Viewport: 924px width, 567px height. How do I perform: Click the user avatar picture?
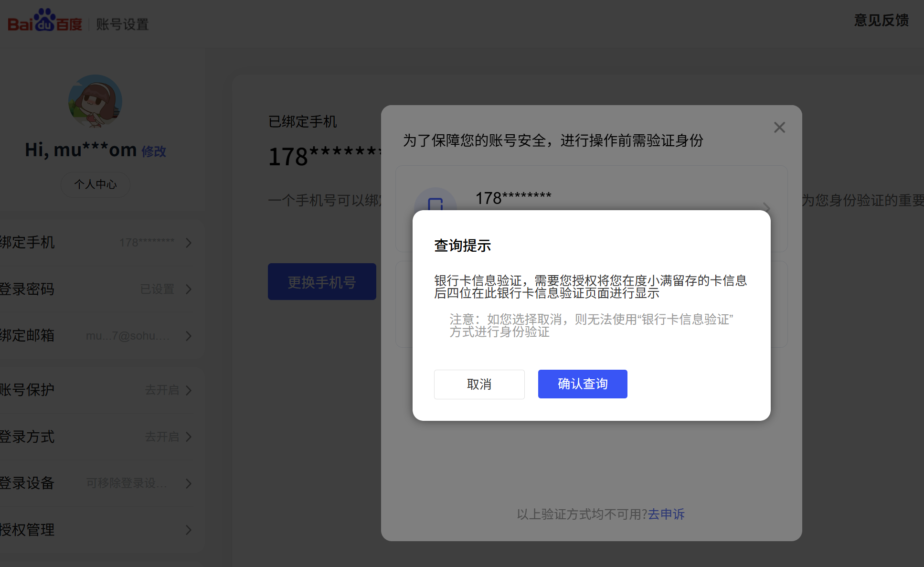[95, 101]
